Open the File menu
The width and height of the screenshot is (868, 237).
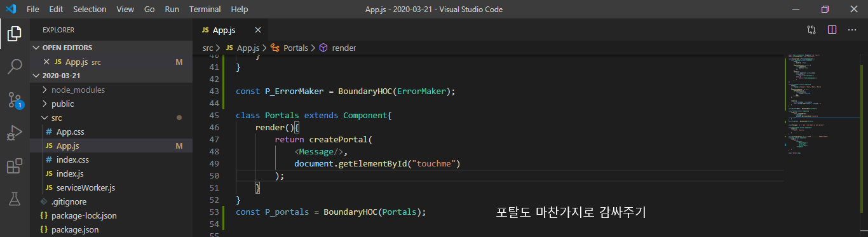click(33, 10)
